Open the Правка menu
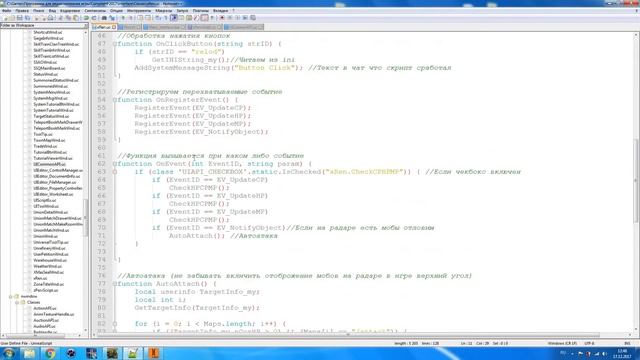 click(x=22, y=11)
